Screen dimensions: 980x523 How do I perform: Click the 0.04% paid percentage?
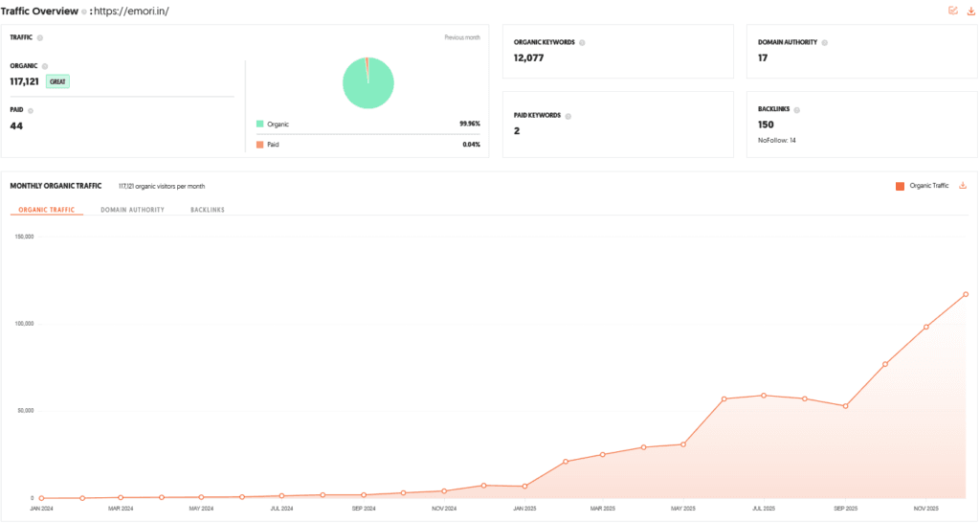pyautogui.click(x=471, y=145)
